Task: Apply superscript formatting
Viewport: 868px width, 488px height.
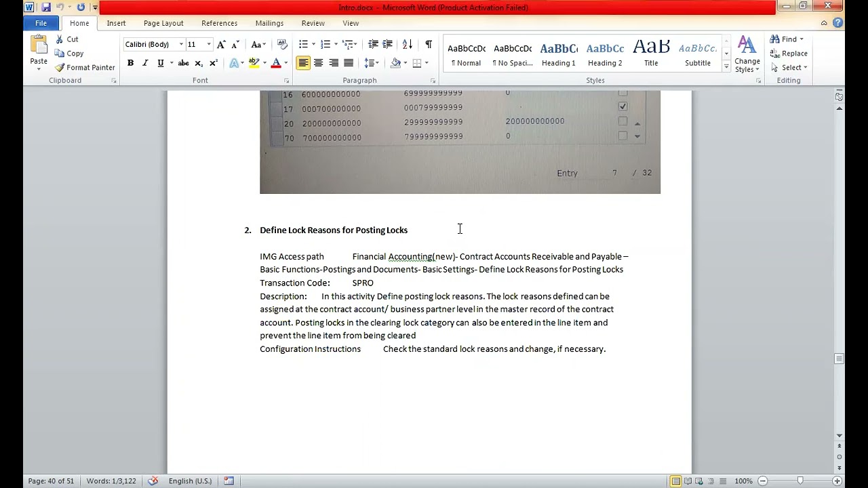Action: 214,63
